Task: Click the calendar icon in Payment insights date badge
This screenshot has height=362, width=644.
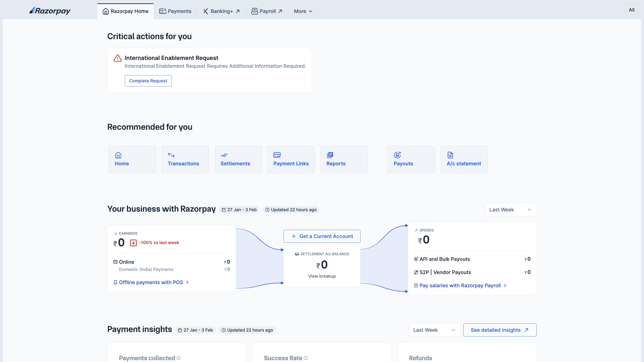Action: coord(180,330)
